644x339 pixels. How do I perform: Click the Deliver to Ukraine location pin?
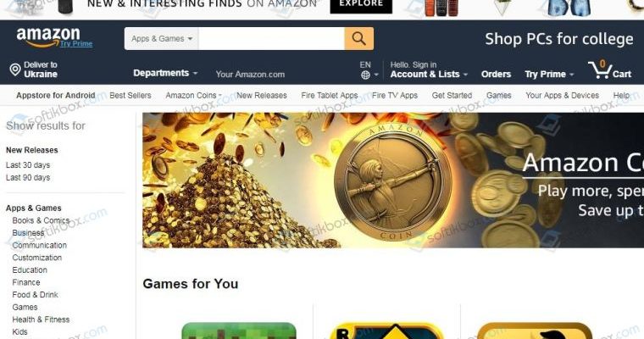point(15,69)
